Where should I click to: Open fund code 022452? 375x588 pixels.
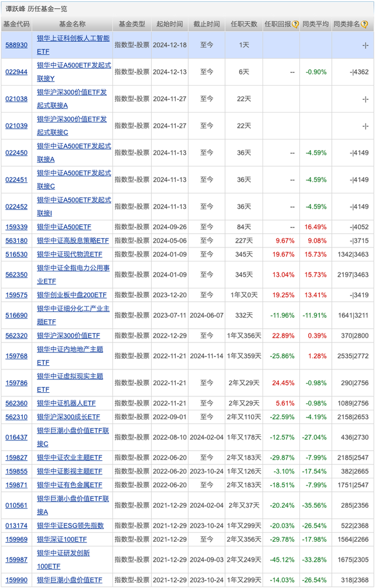coord(16,207)
